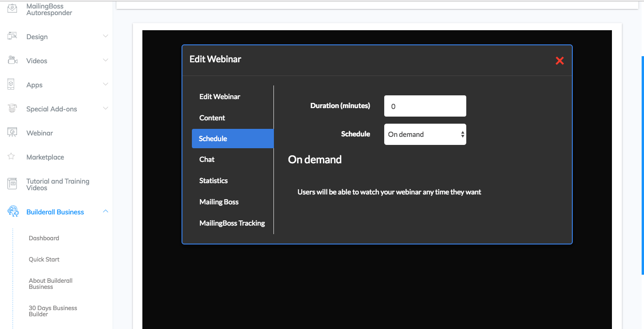The image size is (644, 329).
Task: Click the Webinar sidebar icon
Action: pos(12,132)
